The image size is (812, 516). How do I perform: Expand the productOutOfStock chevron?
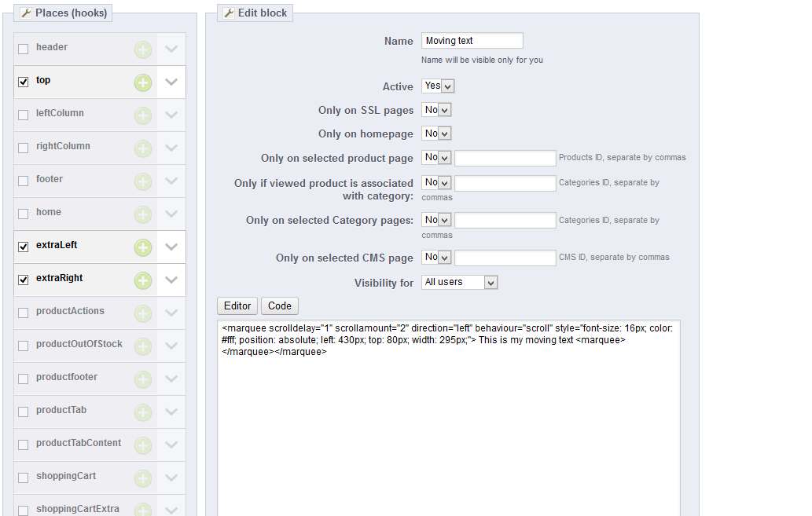tap(171, 346)
